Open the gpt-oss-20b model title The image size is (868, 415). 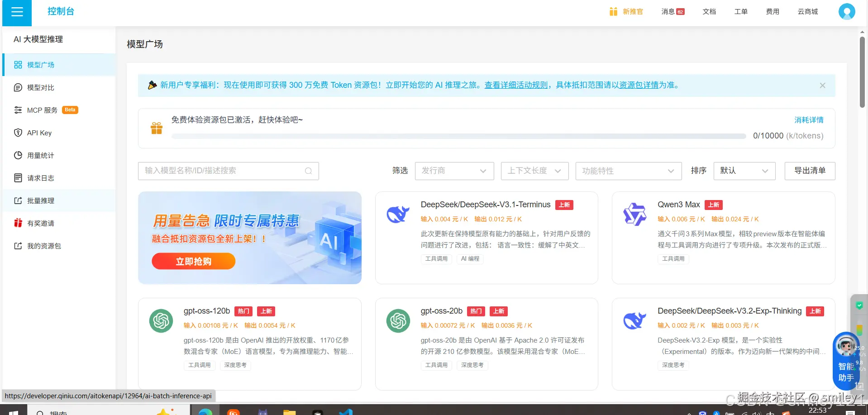pyautogui.click(x=442, y=311)
